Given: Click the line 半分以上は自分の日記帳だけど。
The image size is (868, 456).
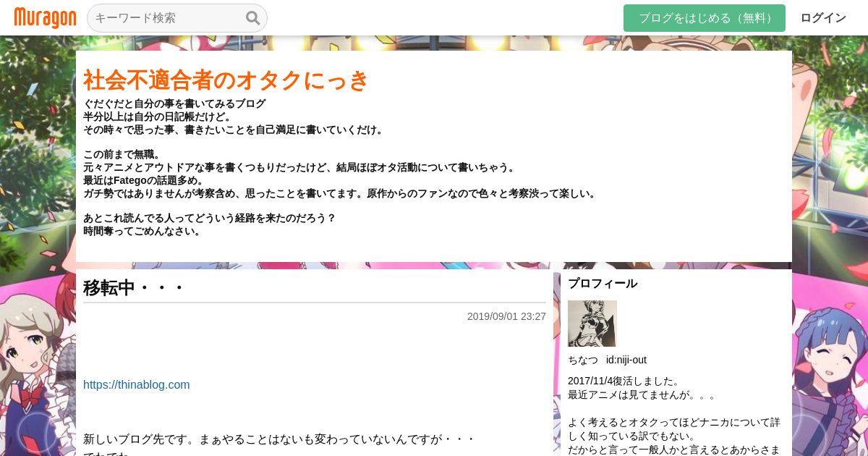Looking at the screenshot, I should [158, 117].
